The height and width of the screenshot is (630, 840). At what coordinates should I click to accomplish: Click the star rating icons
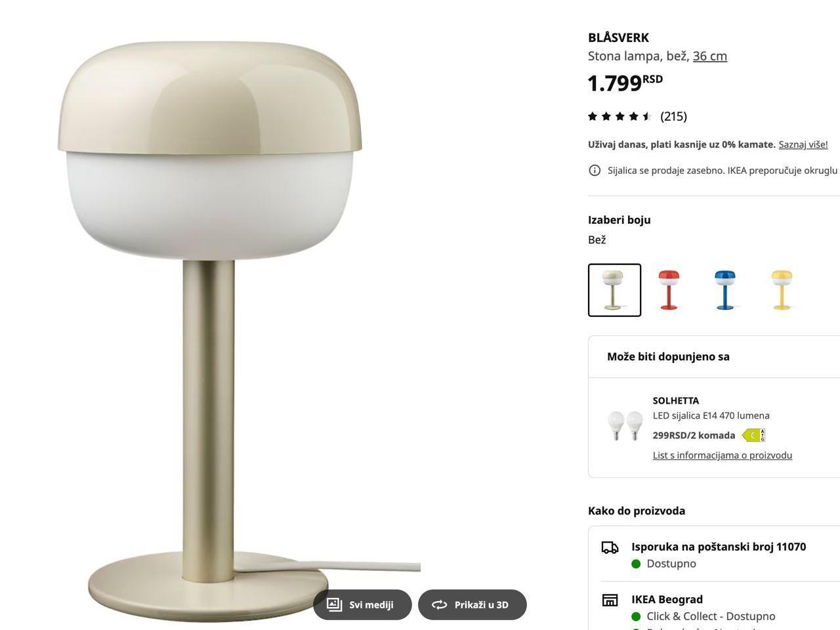pos(619,116)
